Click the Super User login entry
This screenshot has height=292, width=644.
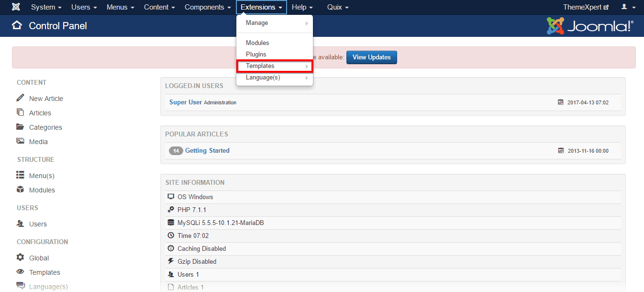coord(185,102)
